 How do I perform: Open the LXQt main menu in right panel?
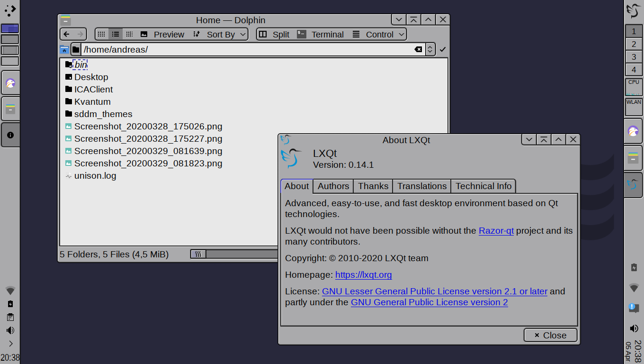(x=634, y=10)
